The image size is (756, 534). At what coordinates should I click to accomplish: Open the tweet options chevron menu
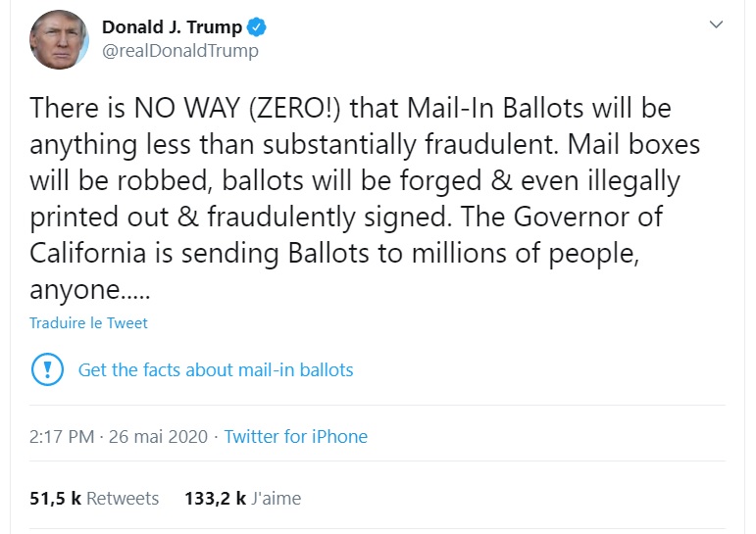[x=717, y=24]
